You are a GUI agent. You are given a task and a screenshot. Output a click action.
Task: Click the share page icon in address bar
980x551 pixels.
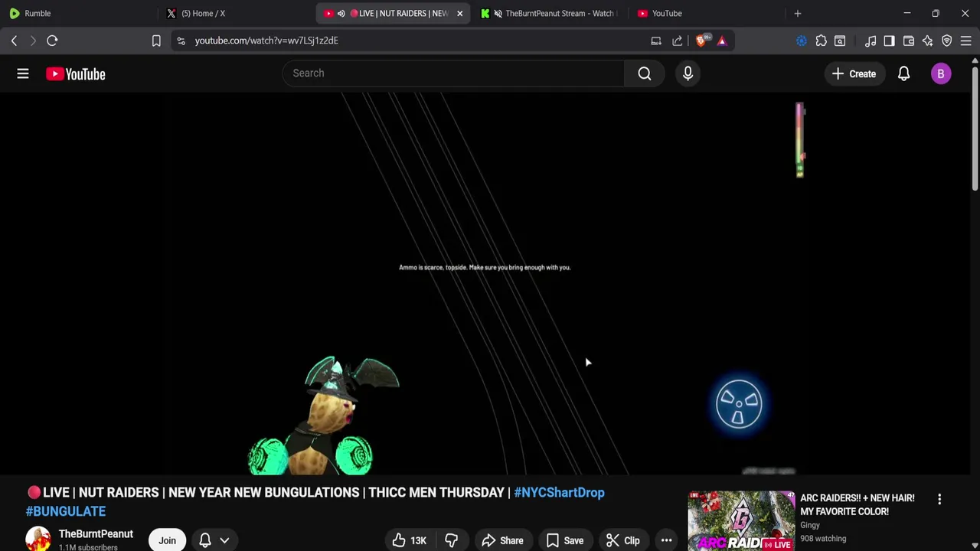[x=677, y=41]
